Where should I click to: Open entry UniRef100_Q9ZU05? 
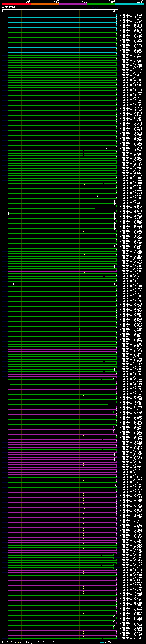coord(131,485)
